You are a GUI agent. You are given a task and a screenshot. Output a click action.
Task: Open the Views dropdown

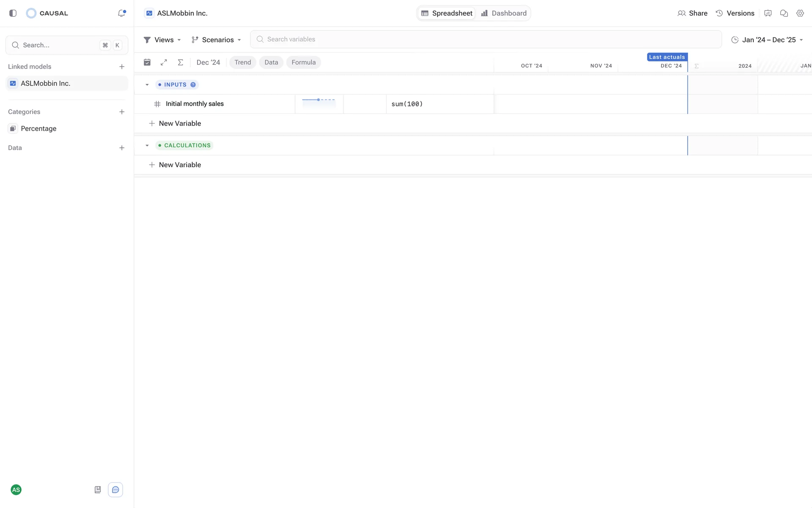[x=162, y=40]
